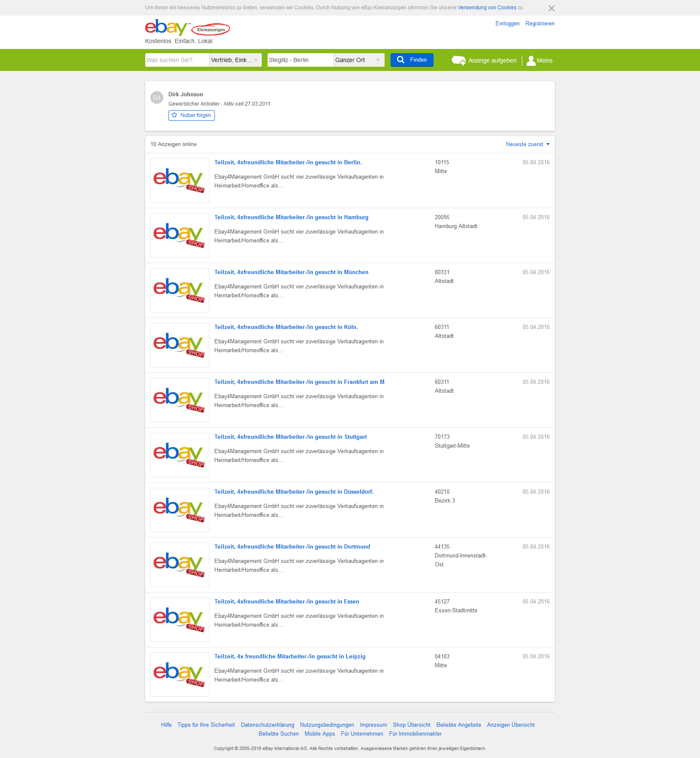The image size is (700, 758).
Task: Click the Meins text label
Action: tap(545, 60)
